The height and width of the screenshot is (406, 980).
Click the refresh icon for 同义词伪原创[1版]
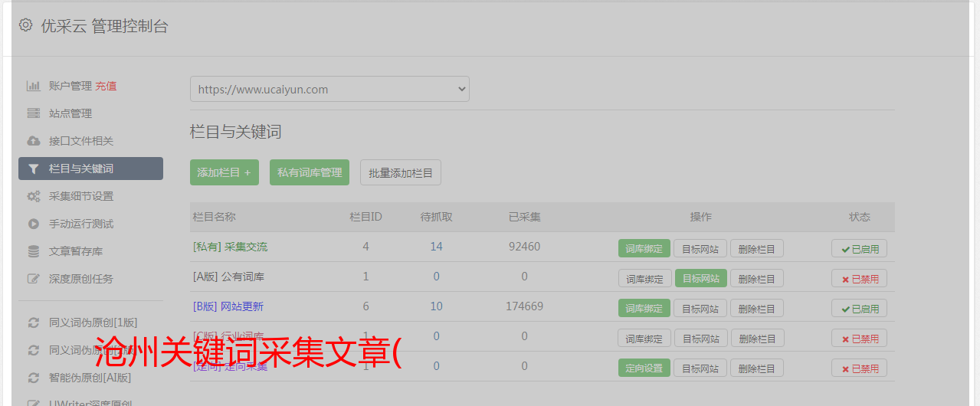tap(34, 323)
